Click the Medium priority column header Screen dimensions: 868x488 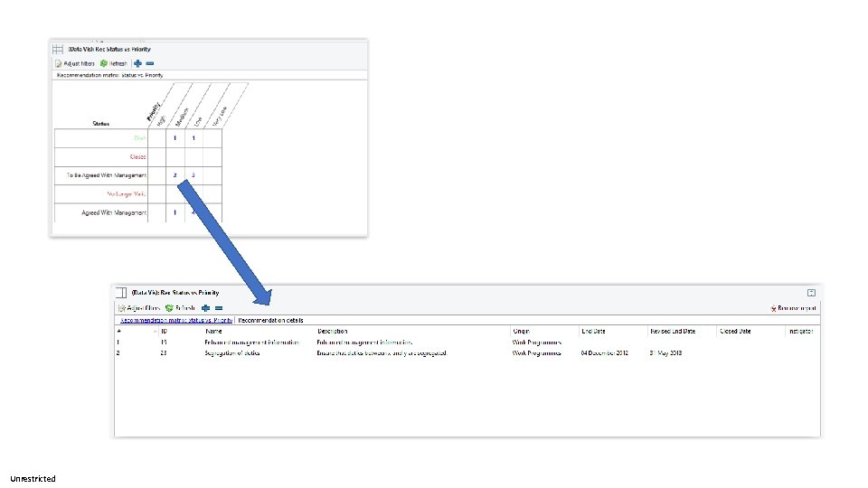(181, 117)
